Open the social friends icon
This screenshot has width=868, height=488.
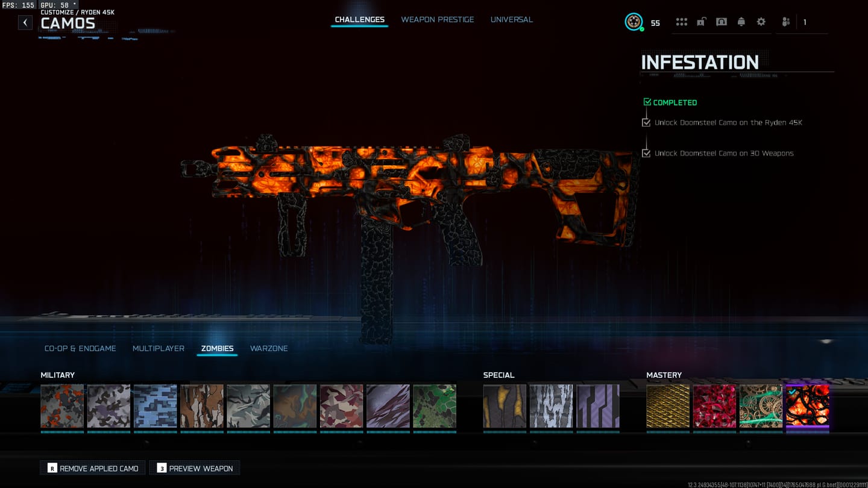[786, 22]
